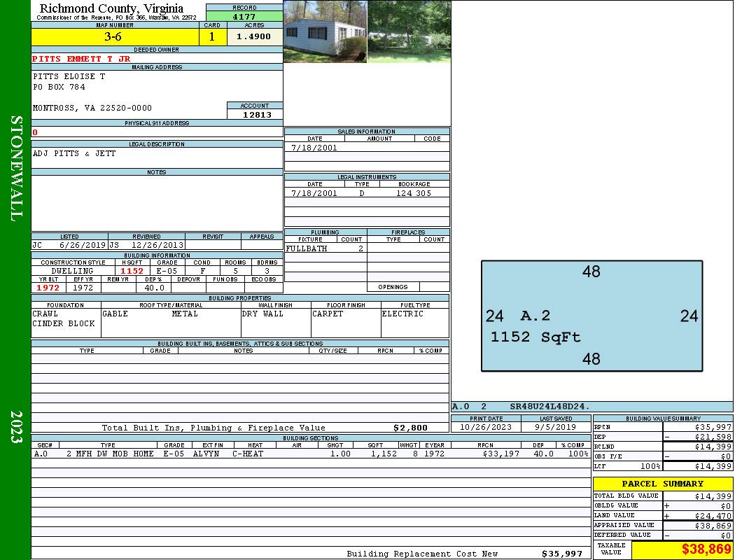Image resolution: width=735 pixels, height=560 pixels.
Task: Click sketch code SR48U24L48D24.
Action: click(x=549, y=406)
